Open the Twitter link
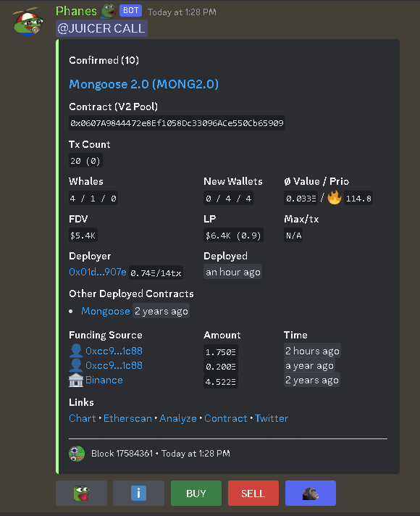The height and width of the screenshot is (516, 420). coord(272,418)
